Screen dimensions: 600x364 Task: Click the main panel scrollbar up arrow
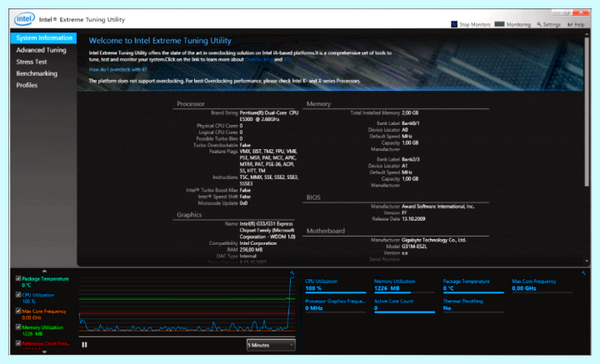pos(587,34)
